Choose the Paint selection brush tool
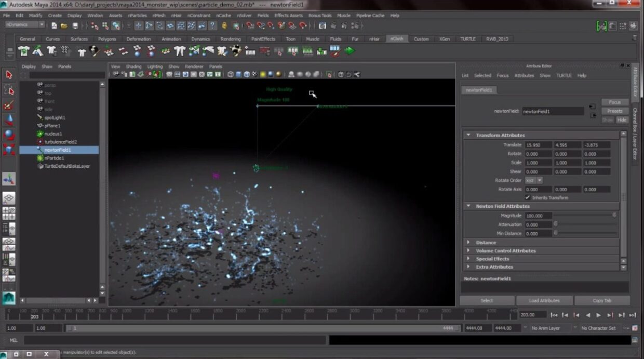 click(9, 105)
